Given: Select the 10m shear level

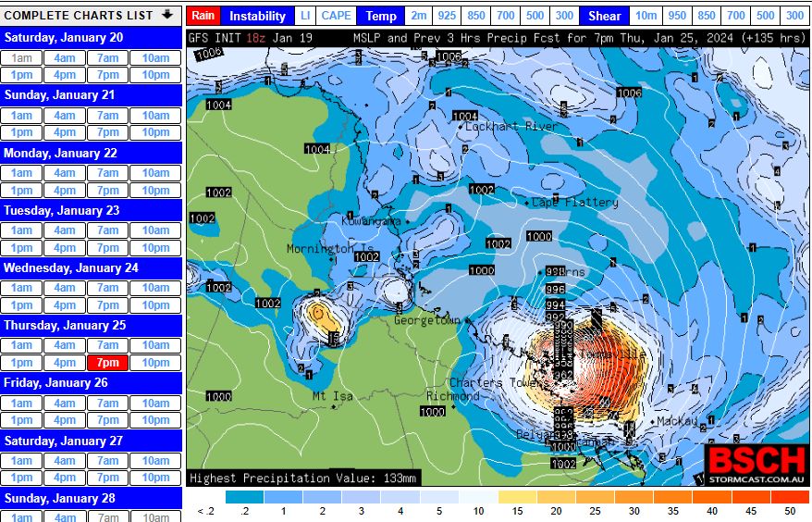Looking at the screenshot, I should (646, 16).
